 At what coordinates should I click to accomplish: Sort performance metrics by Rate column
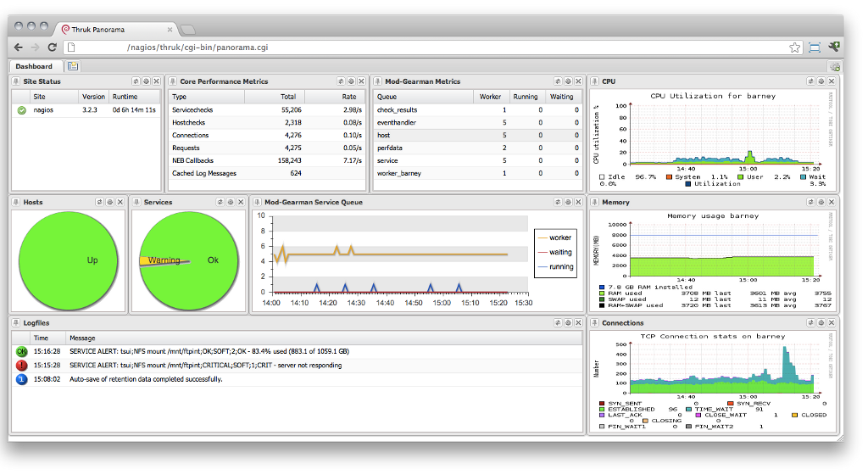335,97
